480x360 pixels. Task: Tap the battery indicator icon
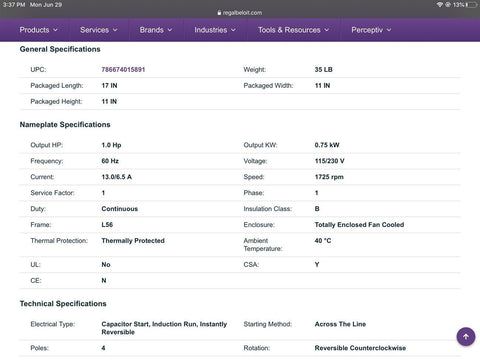(472, 5)
